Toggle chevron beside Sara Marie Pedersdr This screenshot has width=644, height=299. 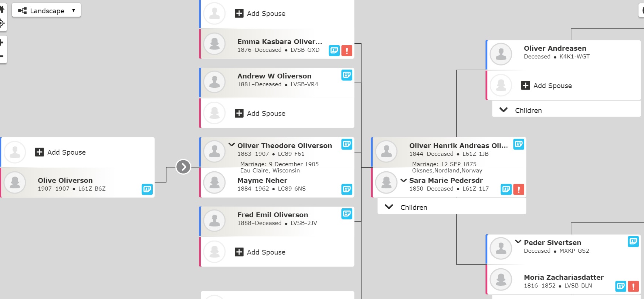pyautogui.click(x=404, y=180)
